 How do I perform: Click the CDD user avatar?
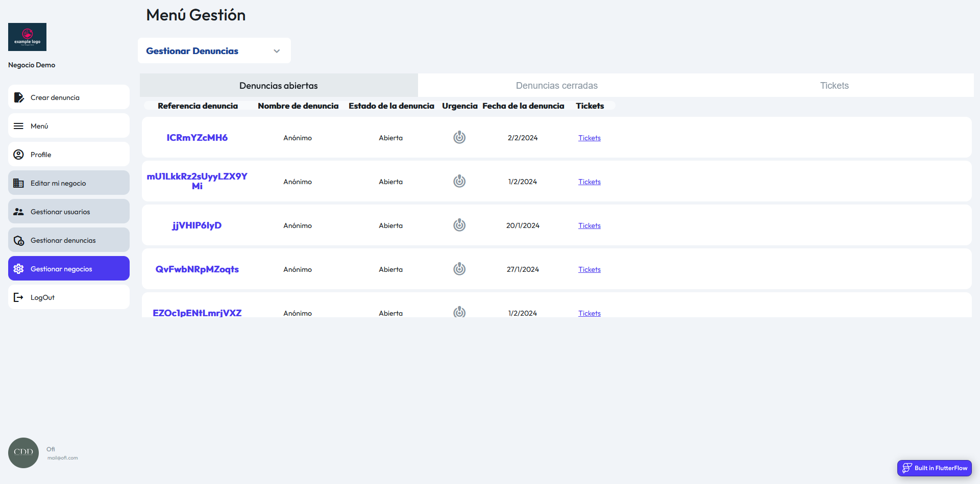tap(23, 452)
